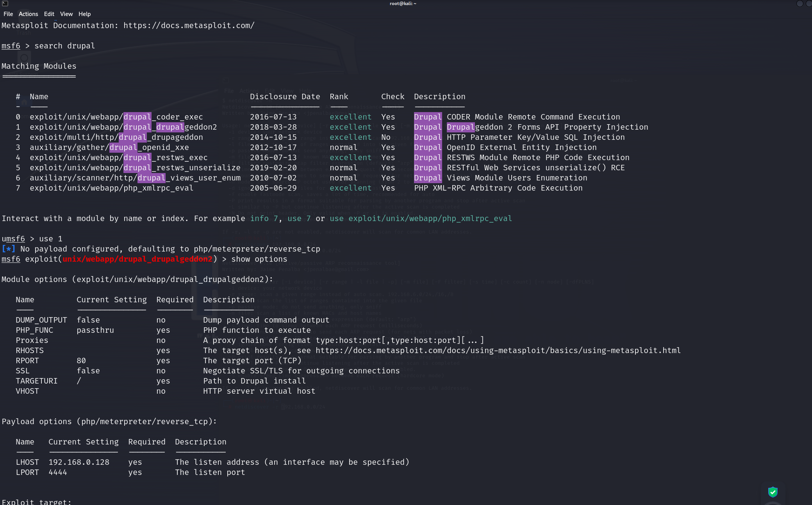
Task: Click the red module name in prompt
Action: 137,259
